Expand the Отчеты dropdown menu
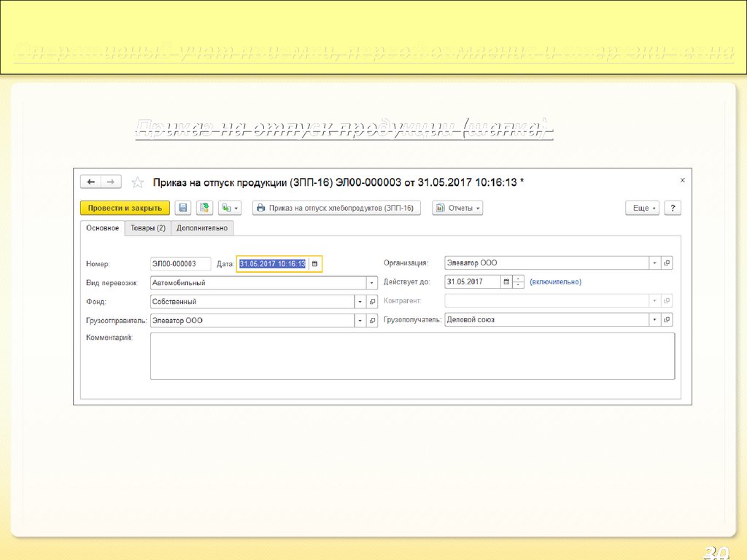Viewport: 747px width, 560px height. pos(457,208)
